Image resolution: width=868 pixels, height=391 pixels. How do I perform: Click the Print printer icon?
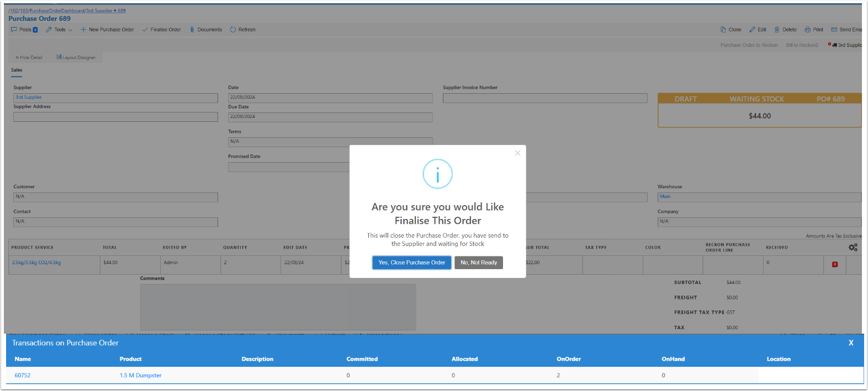[x=807, y=30]
